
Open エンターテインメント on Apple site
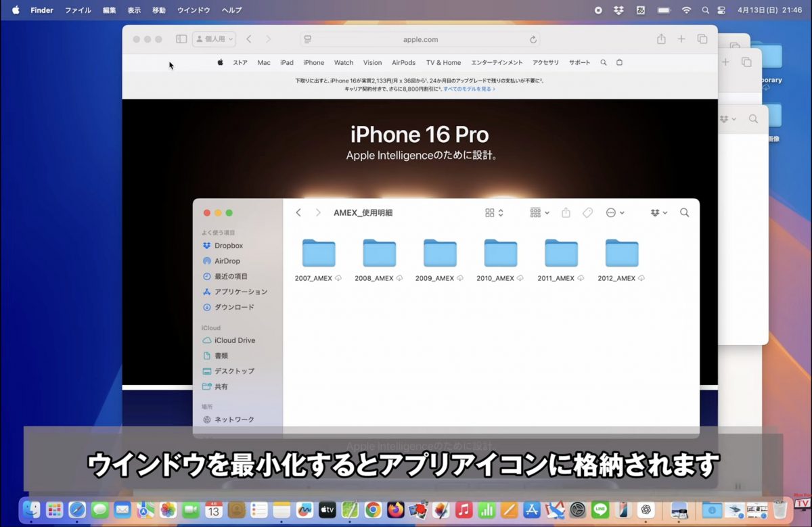click(497, 62)
